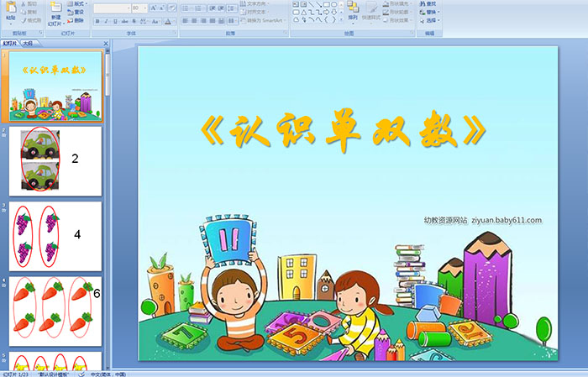Align text left
The height and width of the screenshot is (377, 588).
(x=186, y=21)
